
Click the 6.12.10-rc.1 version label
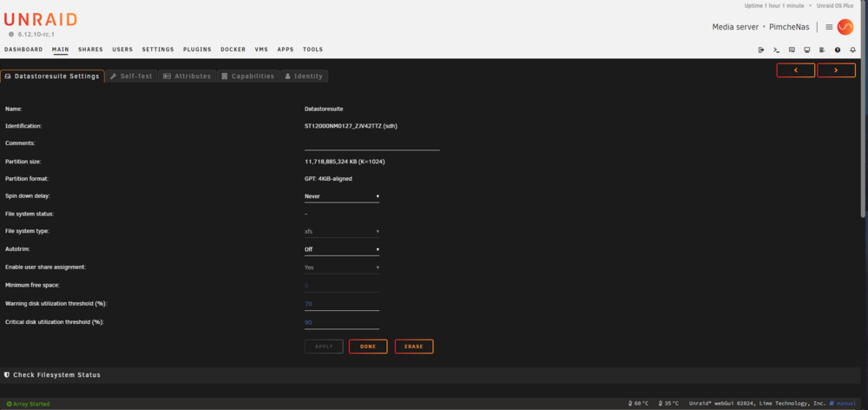coord(36,35)
